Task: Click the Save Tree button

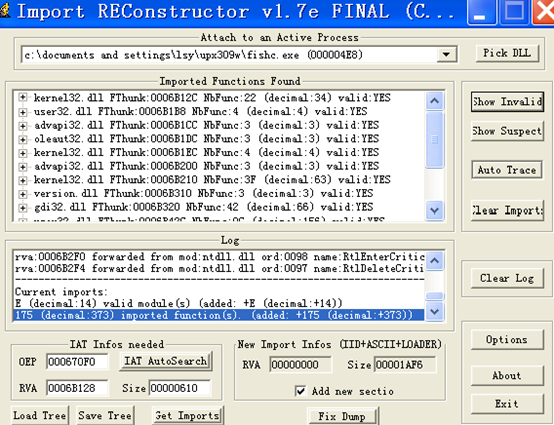Action: coord(105,415)
